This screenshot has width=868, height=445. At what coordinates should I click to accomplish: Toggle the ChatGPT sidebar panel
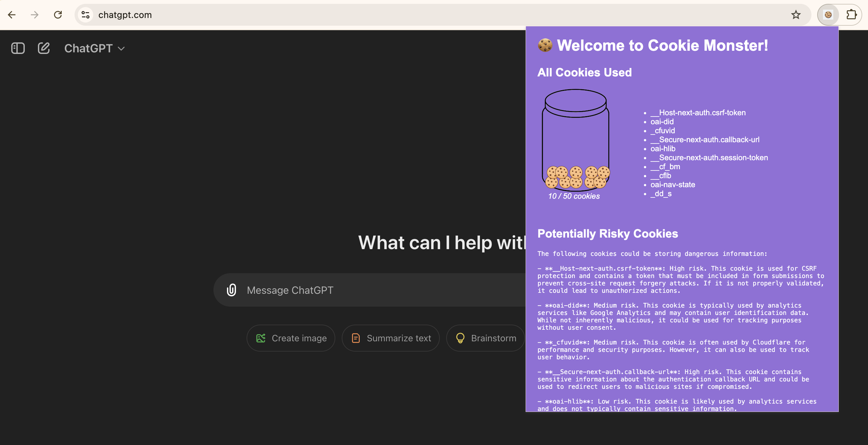pyautogui.click(x=18, y=48)
